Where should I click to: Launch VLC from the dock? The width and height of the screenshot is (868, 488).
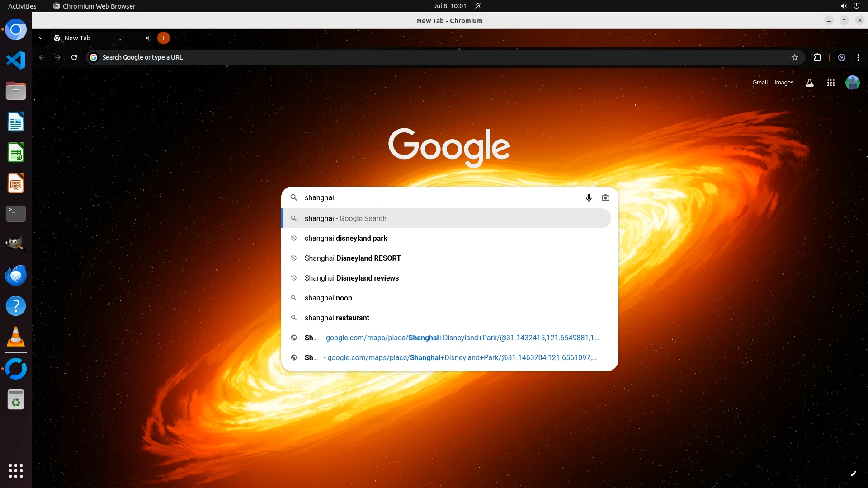[x=16, y=337]
